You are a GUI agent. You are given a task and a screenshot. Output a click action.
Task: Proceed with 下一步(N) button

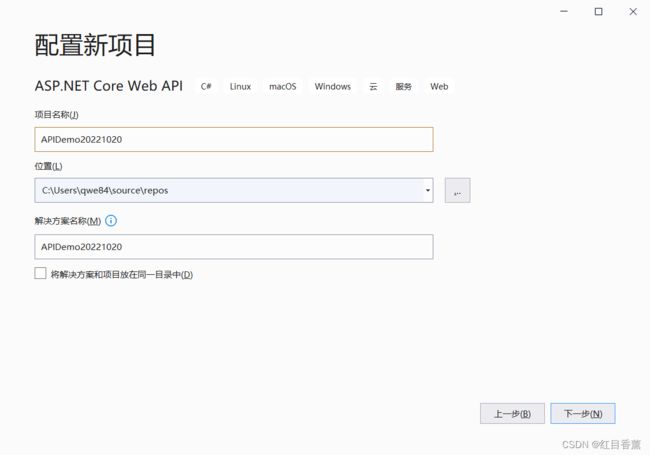(583, 414)
